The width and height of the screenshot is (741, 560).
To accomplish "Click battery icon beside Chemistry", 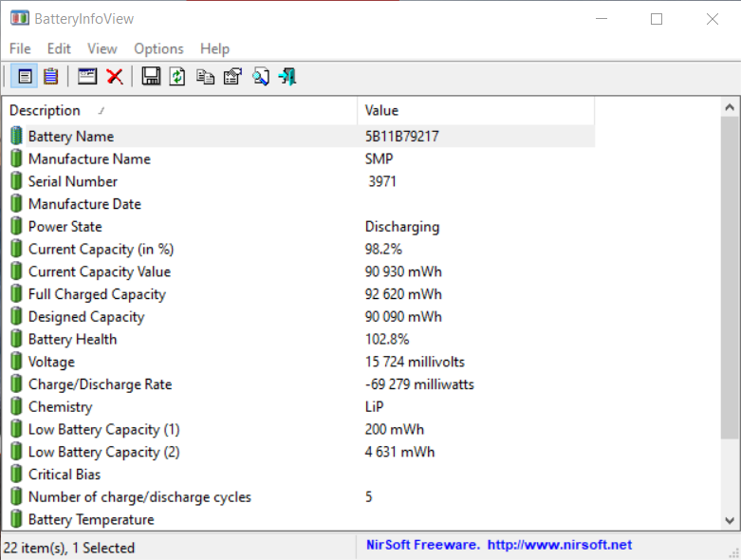I will 16,406.
